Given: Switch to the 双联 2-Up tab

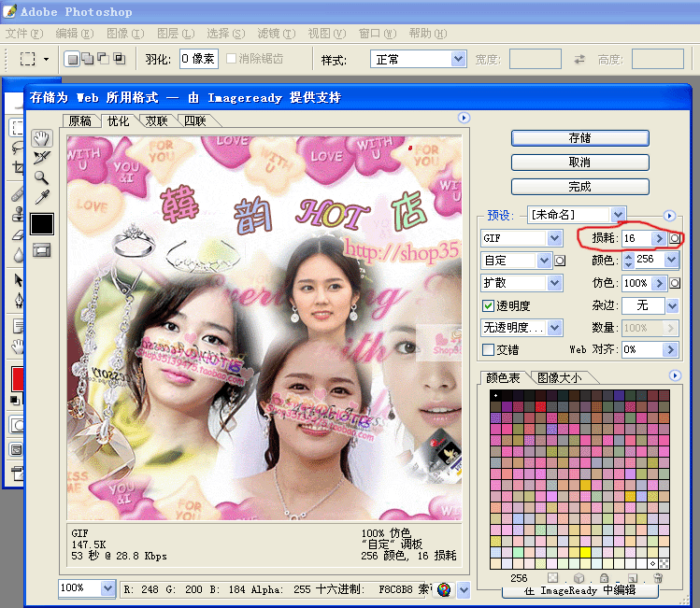Looking at the screenshot, I should [157, 120].
